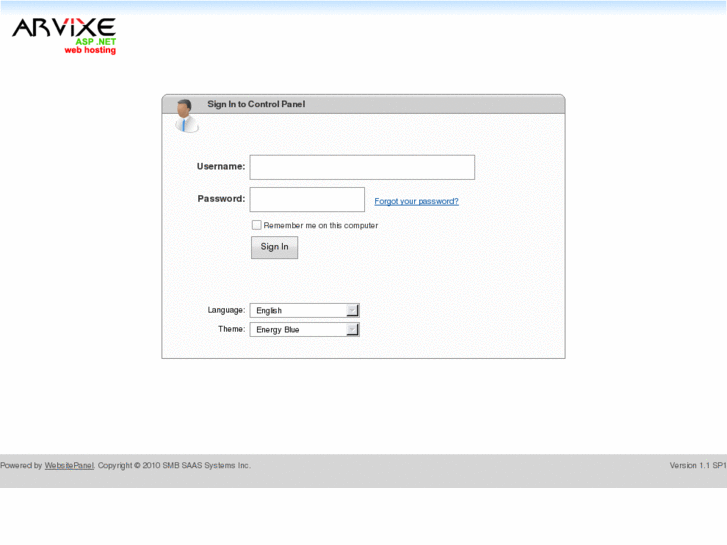
Task: Open the Theme dropdown showing Energy Blue
Action: point(305,329)
